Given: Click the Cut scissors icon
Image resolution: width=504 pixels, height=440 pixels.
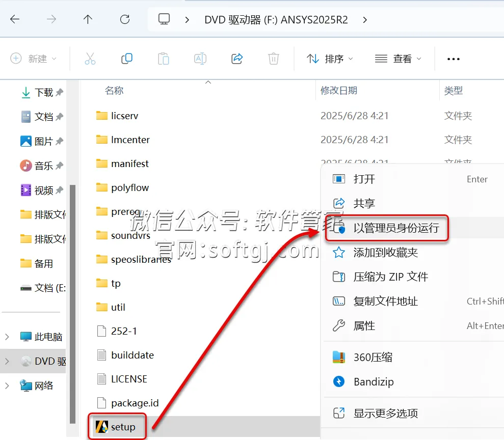Looking at the screenshot, I should [x=90, y=59].
